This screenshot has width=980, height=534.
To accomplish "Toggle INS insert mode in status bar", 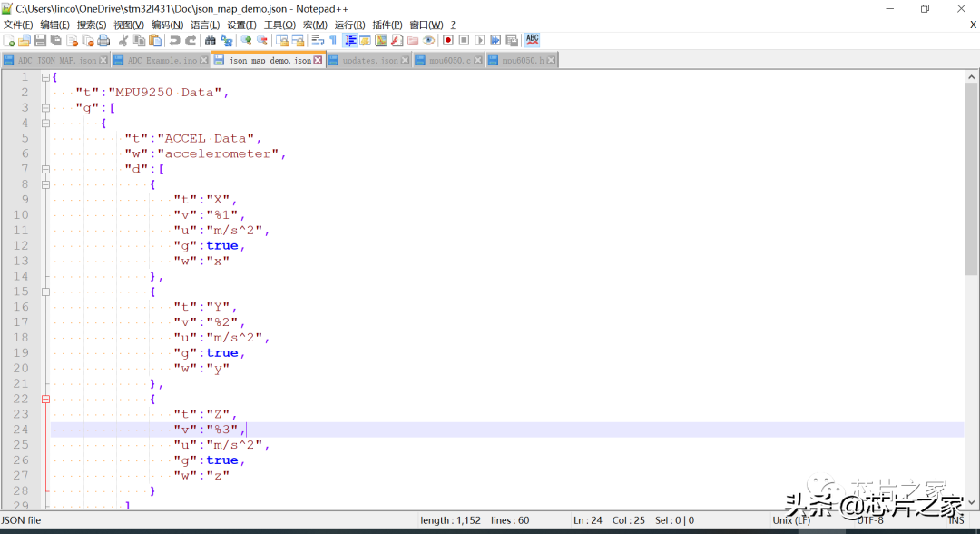I will [x=955, y=520].
